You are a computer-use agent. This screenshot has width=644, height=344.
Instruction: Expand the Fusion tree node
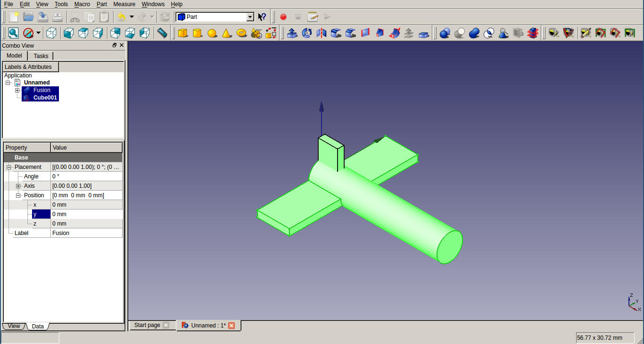pyautogui.click(x=17, y=90)
